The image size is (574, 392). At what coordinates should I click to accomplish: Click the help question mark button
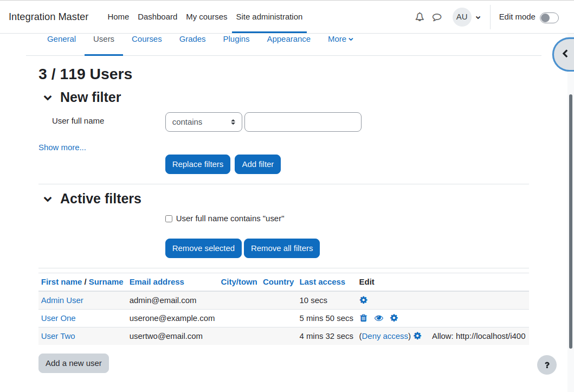pos(546,365)
